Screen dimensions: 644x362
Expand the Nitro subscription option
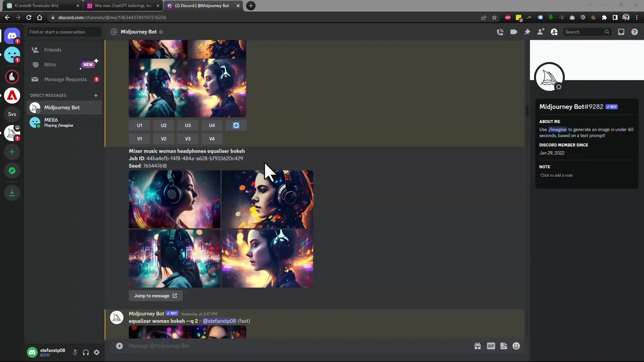pos(50,65)
